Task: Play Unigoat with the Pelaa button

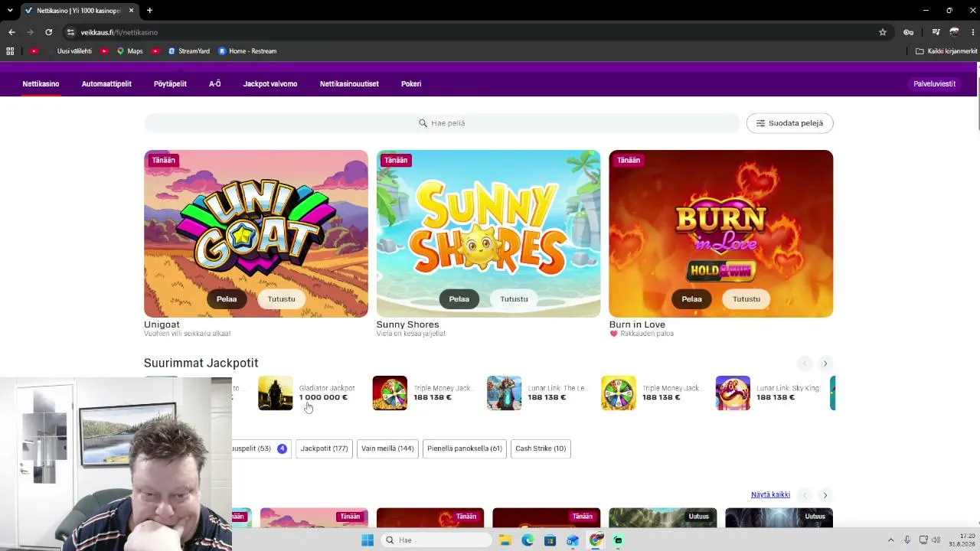Action: [x=227, y=299]
